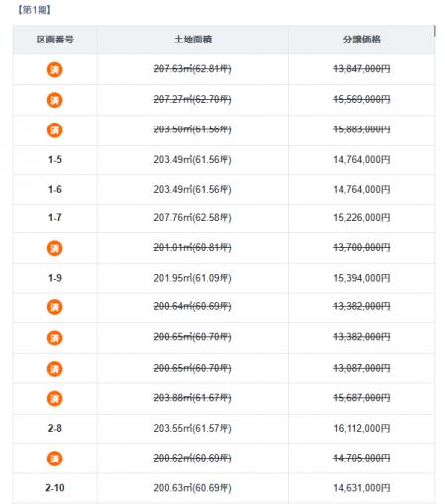
Task: Select the sold badge in the 203.88㎡ row
Action: coord(55,398)
